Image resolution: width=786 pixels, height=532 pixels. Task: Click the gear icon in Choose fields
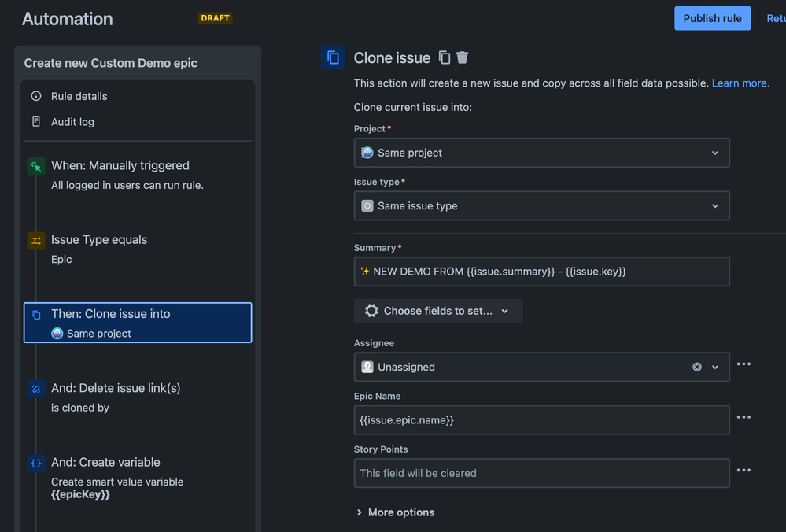(371, 311)
